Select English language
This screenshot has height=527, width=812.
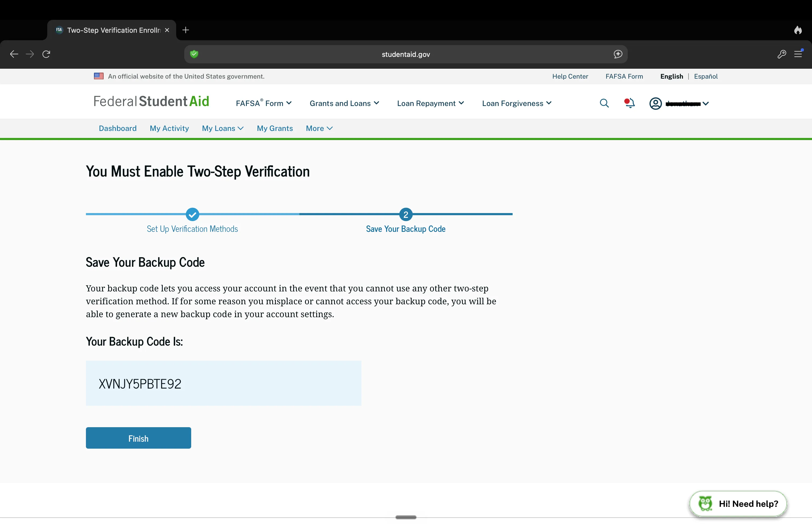point(672,76)
